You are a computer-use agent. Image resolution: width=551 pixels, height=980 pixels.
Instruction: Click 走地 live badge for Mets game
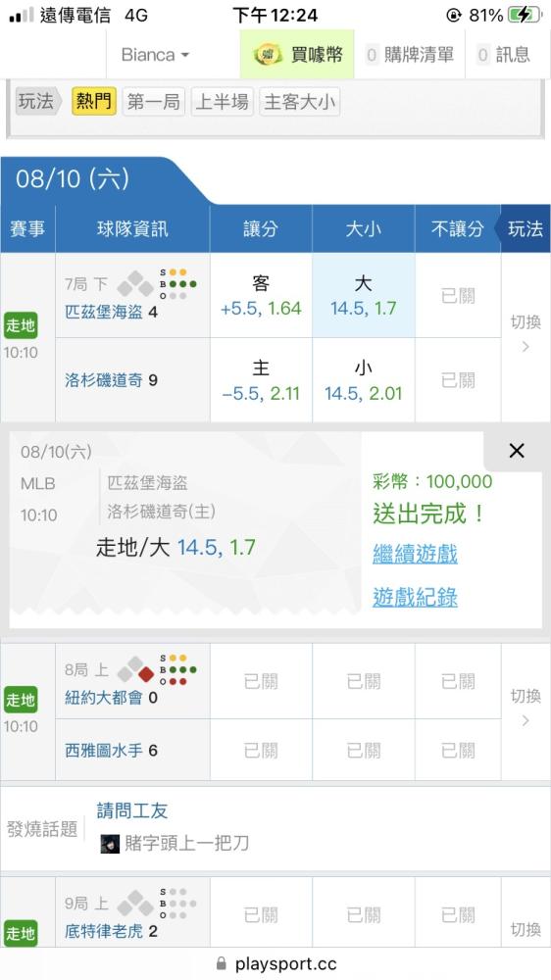tap(21, 700)
